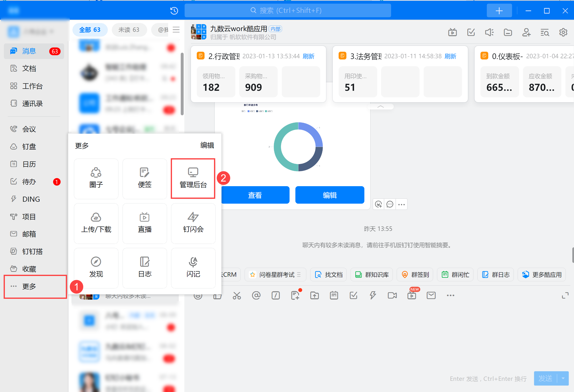574x392 pixels.
Task: Open the 圈子 tile
Action: 96,178
